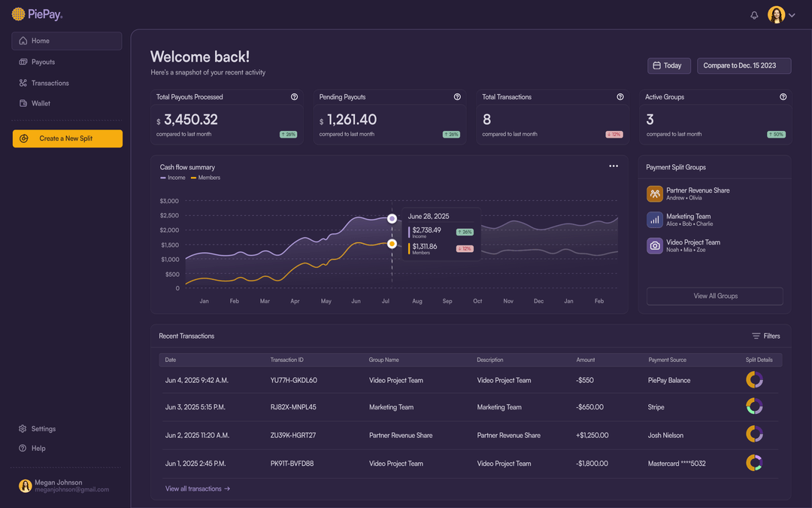Open the Compare to Dec. 15 2023 selector

(744, 65)
